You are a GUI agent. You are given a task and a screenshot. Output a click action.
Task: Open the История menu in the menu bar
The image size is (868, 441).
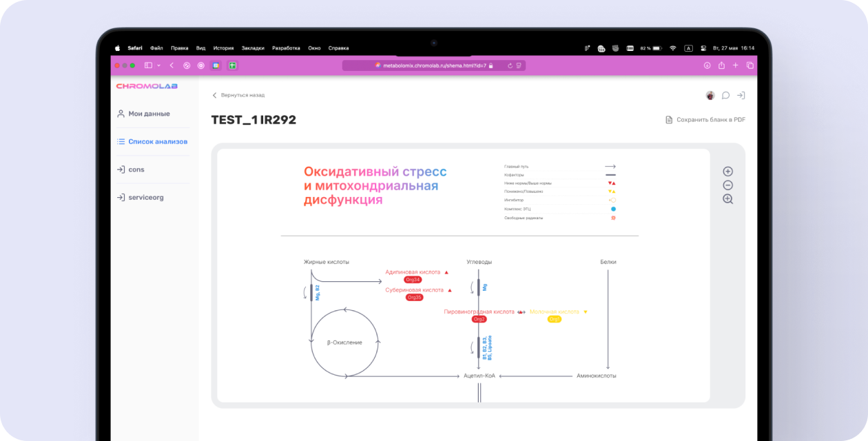click(x=223, y=48)
